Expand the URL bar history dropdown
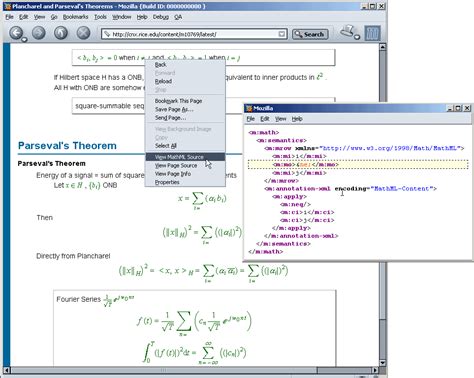Screen dimensions: 474x378 tap(282, 34)
